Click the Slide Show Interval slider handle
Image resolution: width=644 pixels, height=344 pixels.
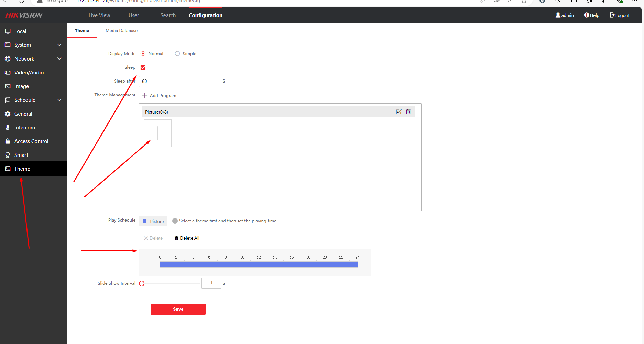(x=142, y=283)
